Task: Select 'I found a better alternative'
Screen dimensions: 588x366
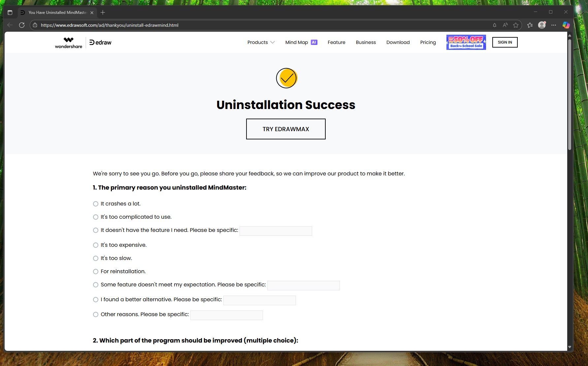Action: (x=96, y=300)
